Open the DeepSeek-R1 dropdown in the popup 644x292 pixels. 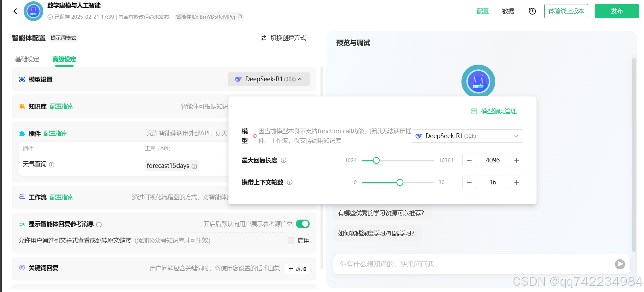point(467,136)
